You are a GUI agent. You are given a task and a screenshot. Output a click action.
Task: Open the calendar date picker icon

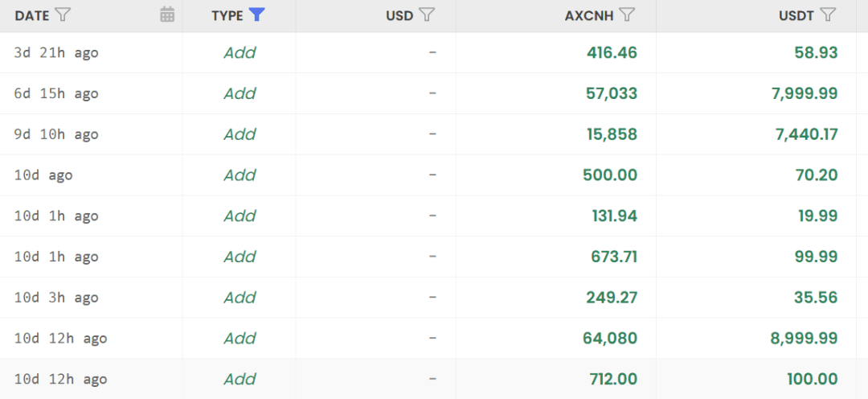pos(167,15)
